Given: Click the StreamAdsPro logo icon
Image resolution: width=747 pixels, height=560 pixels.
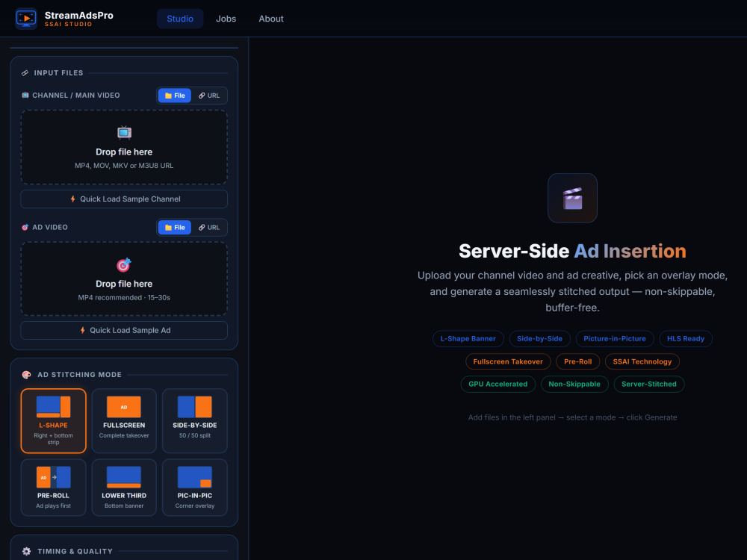Looking at the screenshot, I should point(26,19).
